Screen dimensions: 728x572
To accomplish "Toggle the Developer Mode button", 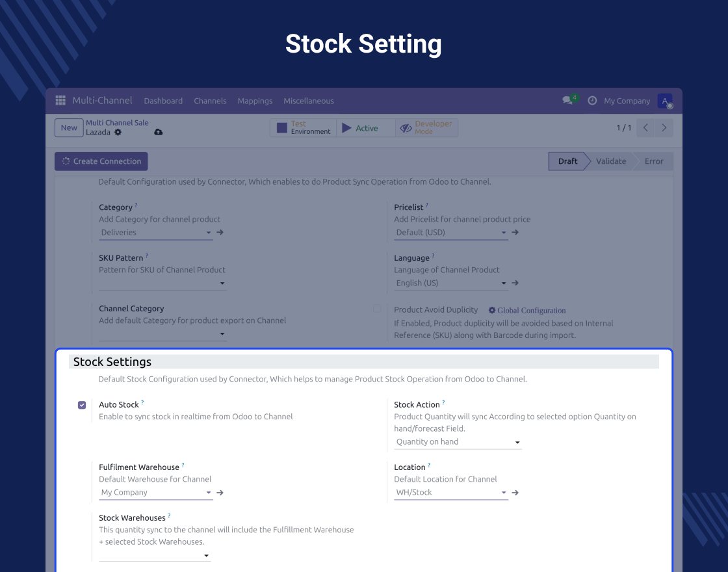I will coord(426,127).
